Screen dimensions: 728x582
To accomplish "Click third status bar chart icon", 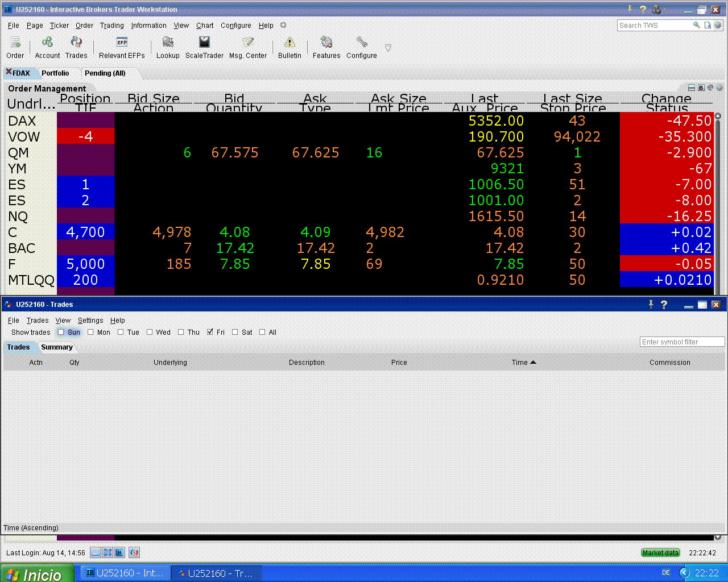I will pyautogui.click(x=119, y=552).
